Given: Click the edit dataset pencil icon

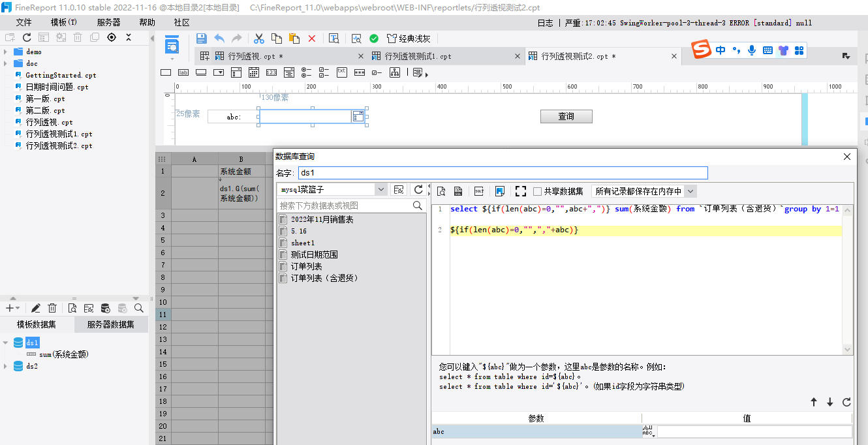Looking at the screenshot, I should tap(36, 308).
